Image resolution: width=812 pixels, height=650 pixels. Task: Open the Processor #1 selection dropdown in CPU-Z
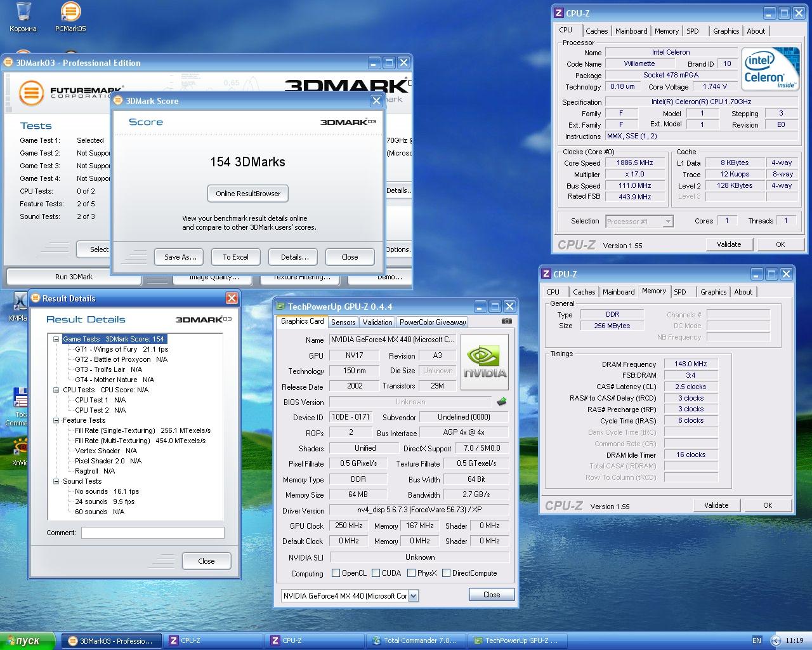point(667,222)
